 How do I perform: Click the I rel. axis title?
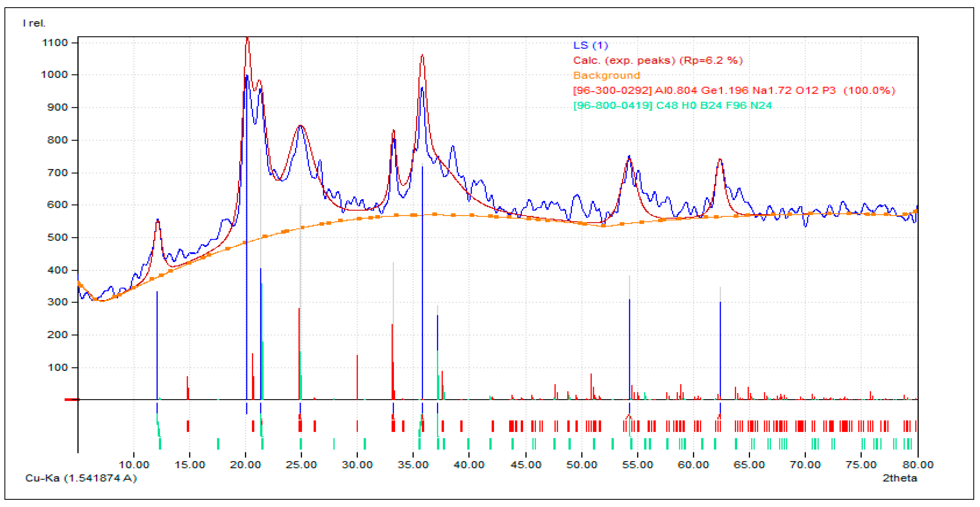tap(34, 23)
